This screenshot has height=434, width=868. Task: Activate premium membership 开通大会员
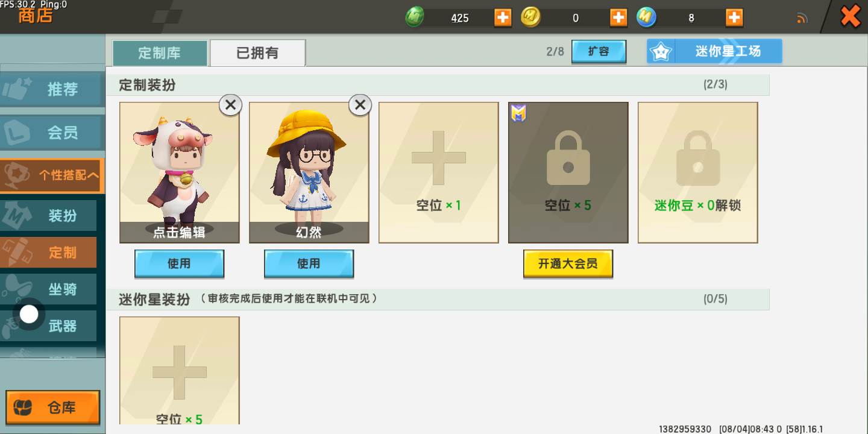click(x=568, y=263)
